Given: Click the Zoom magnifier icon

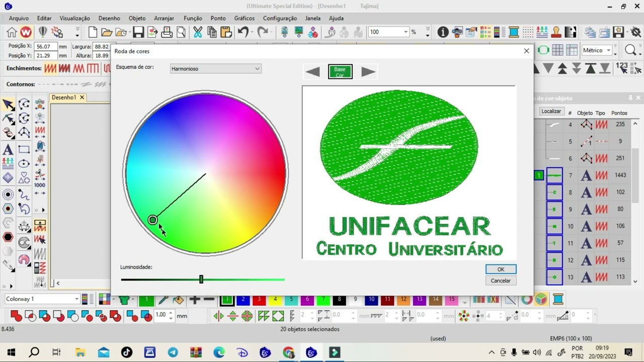Looking at the screenshot, I should tap(630, 50).
